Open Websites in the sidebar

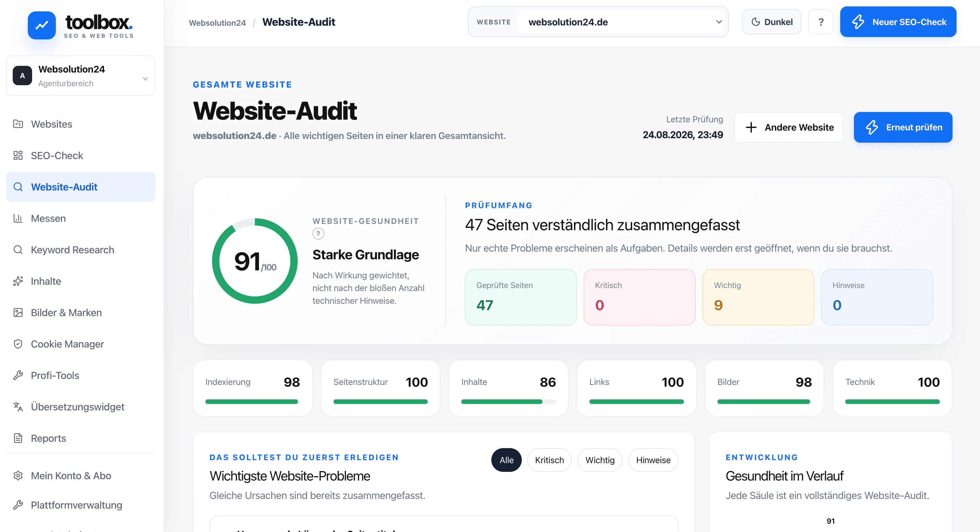point(81,124)
